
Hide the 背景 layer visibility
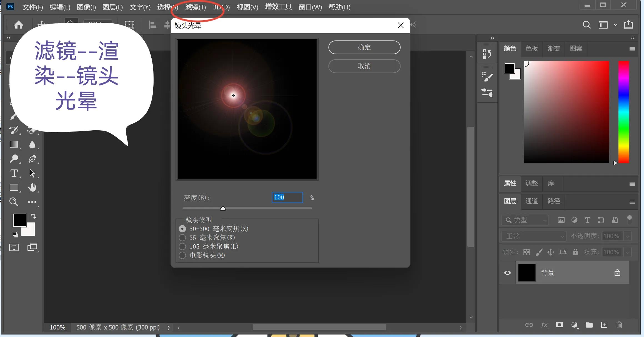point(507,273)
